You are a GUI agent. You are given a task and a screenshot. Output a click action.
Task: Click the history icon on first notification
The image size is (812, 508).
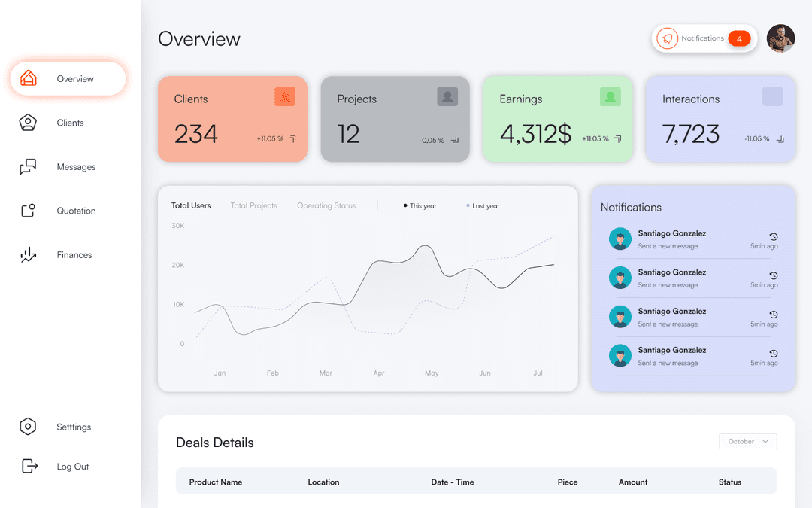point(774,236)
